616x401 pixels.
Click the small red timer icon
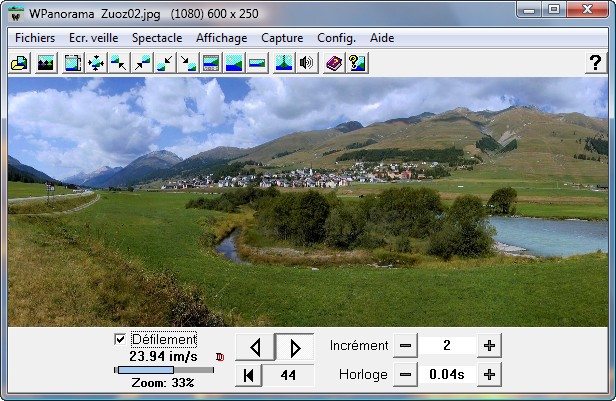click(220, 357)
